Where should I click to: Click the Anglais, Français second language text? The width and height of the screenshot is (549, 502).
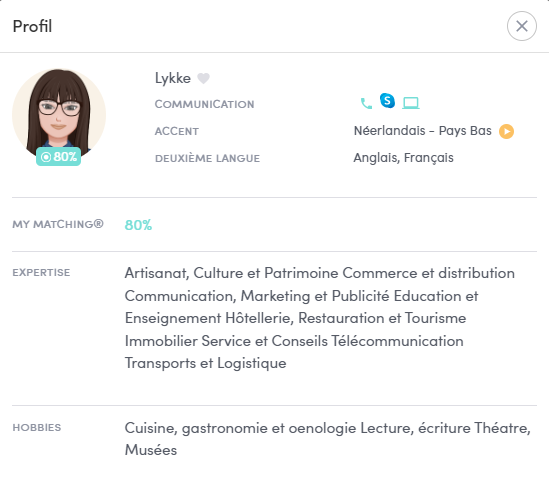click(x=403, y=158)
